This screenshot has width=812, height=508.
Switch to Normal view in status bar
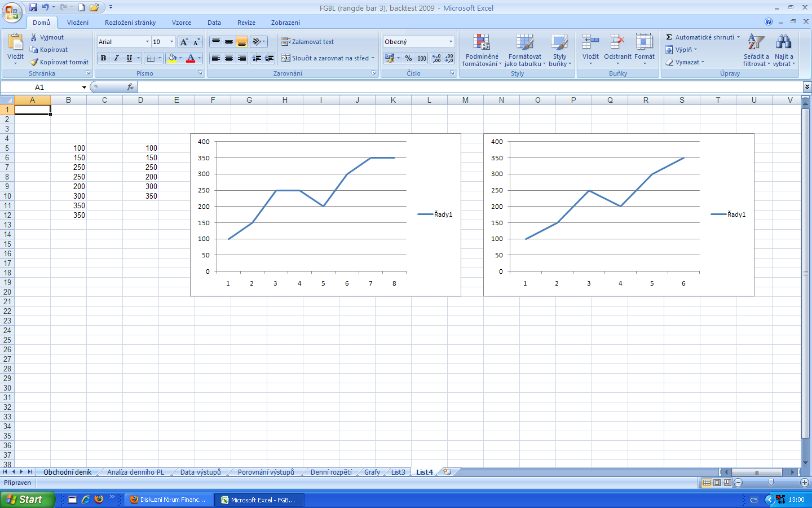pos(706,483)
